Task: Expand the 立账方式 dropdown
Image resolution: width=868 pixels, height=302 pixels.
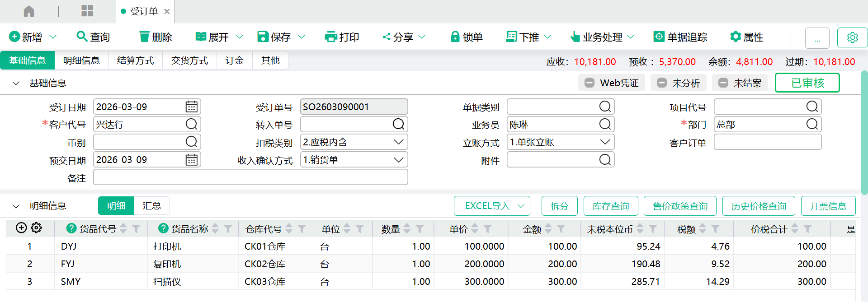Action: click(x=605, y=142)
